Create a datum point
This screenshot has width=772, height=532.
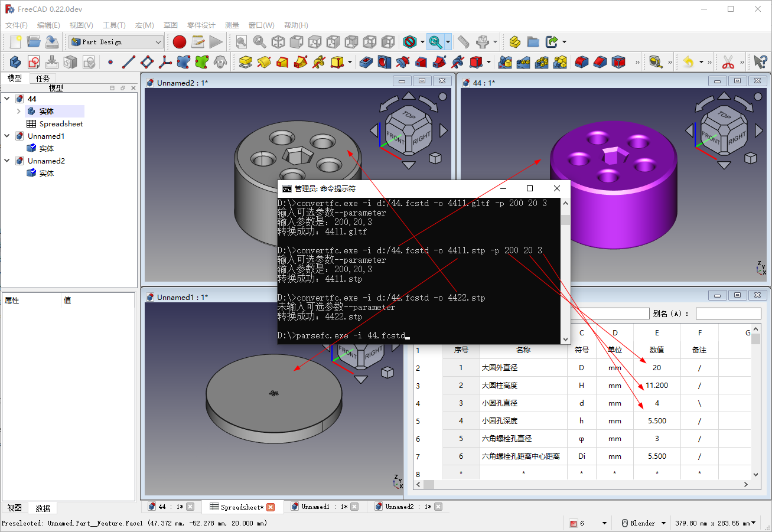pos(110,61)
